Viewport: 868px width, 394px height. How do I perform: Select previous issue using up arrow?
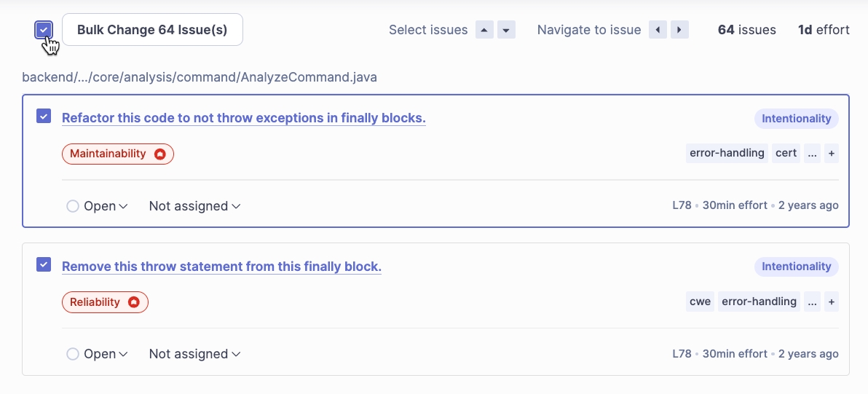tap(484, 30)
